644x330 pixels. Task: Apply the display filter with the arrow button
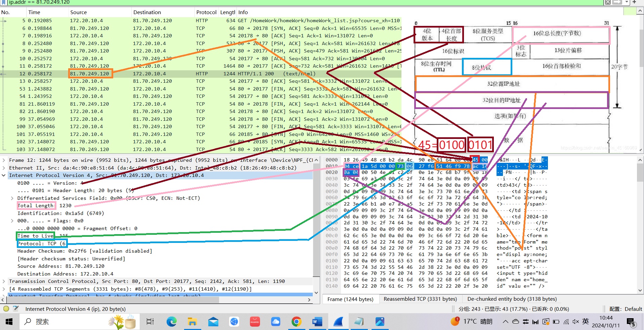pyautogui.click(x=617, y=2)
